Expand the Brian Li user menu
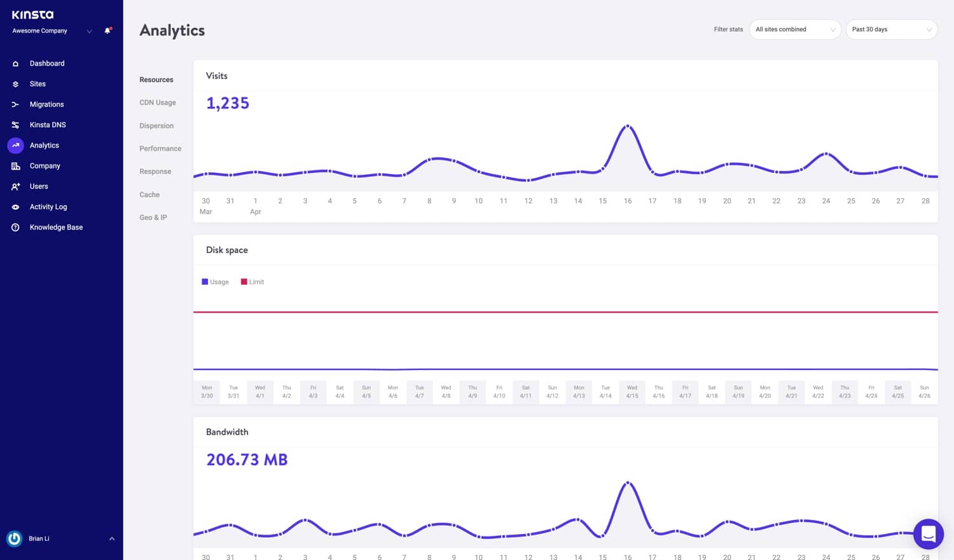This screenshot has height=560, width=954. click(x=112, y=538)
